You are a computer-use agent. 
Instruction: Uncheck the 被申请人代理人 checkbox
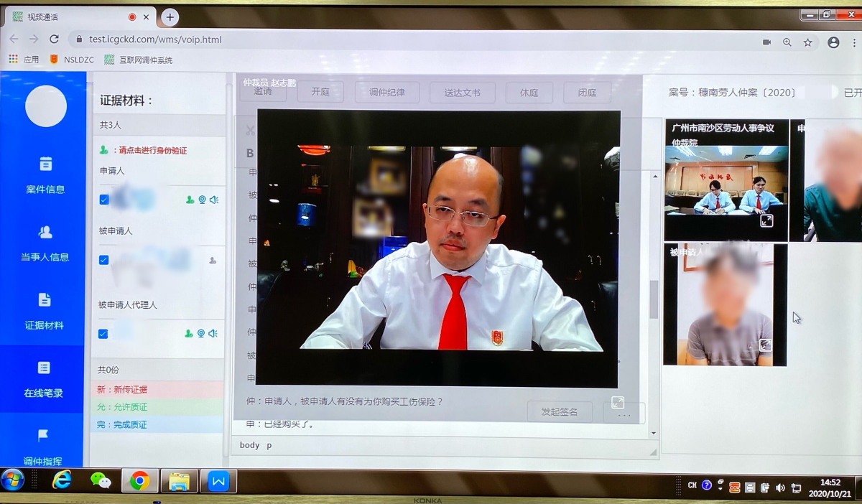click(103, 333)
